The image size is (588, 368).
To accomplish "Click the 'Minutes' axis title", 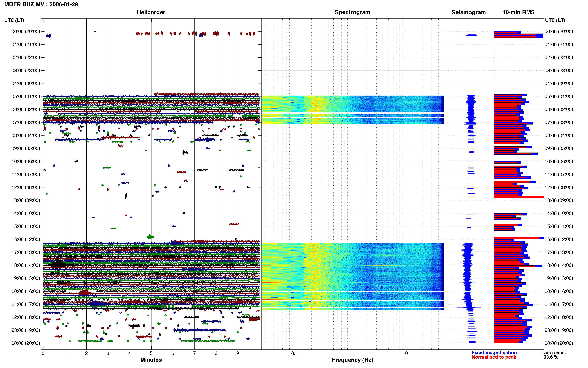I will point(151,360).
